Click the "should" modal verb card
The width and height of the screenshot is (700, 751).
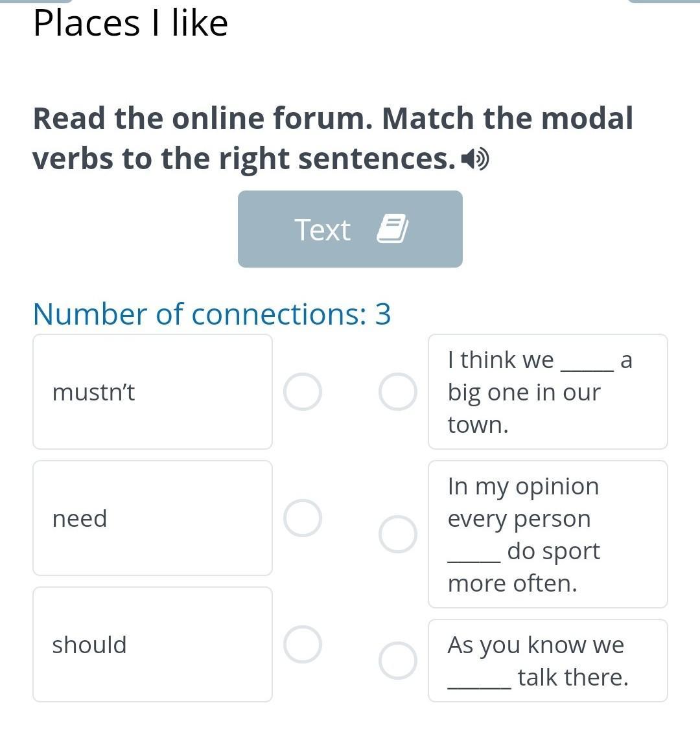(x=152, y=644)
